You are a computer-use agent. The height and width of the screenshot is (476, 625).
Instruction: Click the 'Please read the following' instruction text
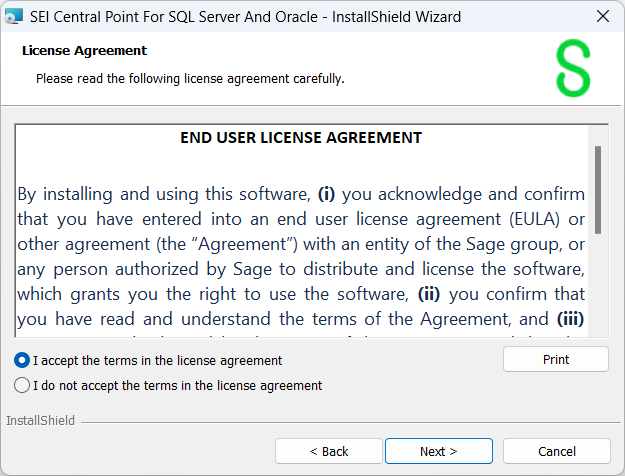(190, 78)
